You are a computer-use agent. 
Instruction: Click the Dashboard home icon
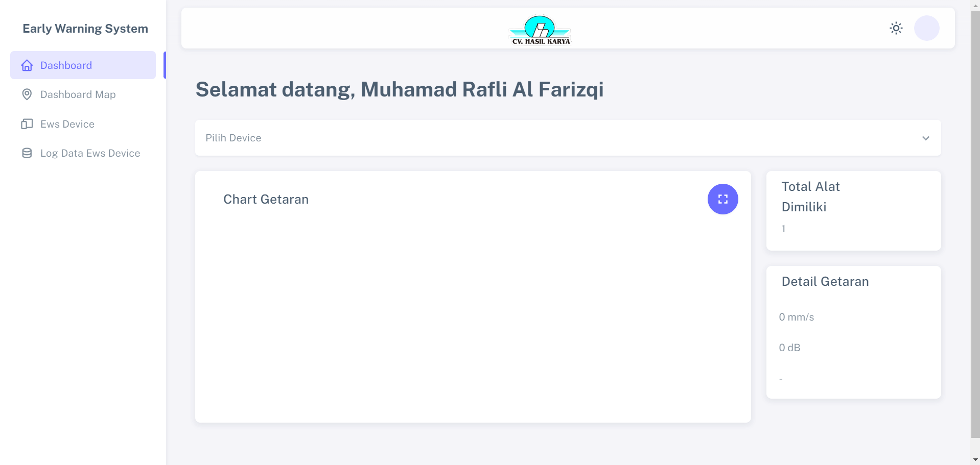(27, 65)
